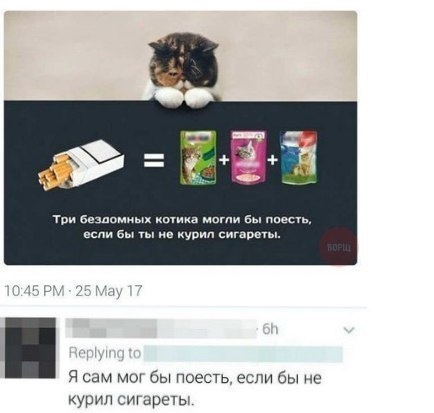Open the blurred replier username
Image resolution: width=434 pixels, height=413 pixels.
(161, 328)
